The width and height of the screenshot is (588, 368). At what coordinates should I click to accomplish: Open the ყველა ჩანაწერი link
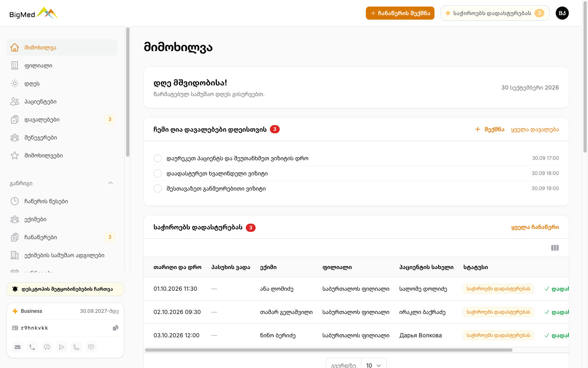(535, 227)
